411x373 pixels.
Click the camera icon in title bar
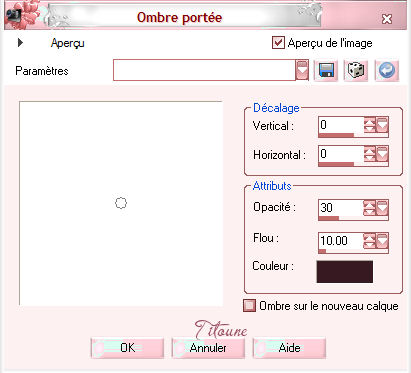pos(13,16)
